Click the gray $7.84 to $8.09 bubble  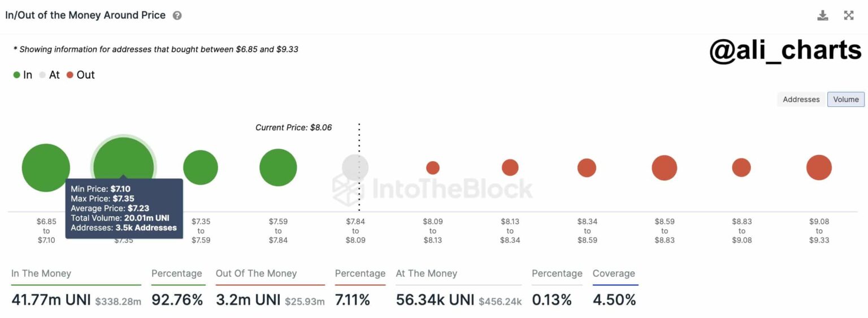tap(355, 167)
